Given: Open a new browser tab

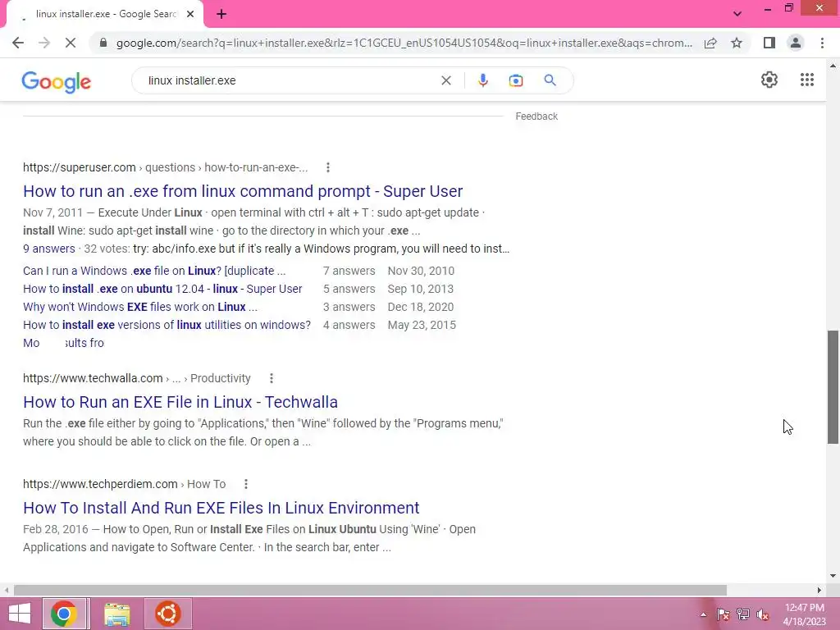Looking at the screenshot, I should pos(221,14).
